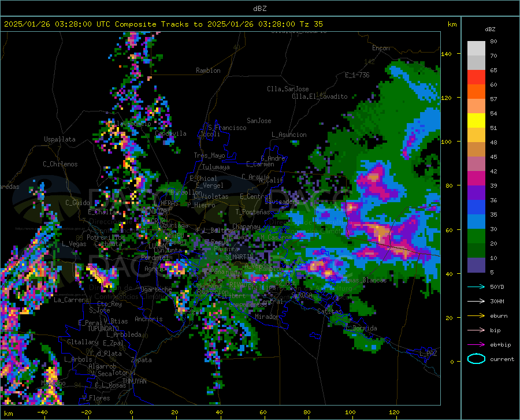The height and width of the screenshot is (420, 520).
Task: Click the '100' tick on the bottom axis
Action: 350,412
